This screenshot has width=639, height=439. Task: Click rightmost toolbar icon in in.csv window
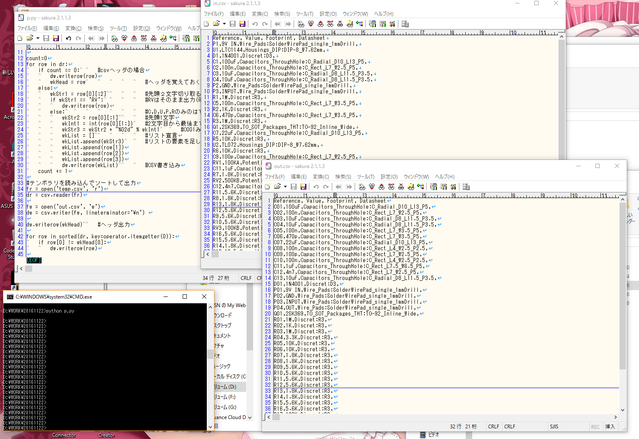click(x=405, y=24)
